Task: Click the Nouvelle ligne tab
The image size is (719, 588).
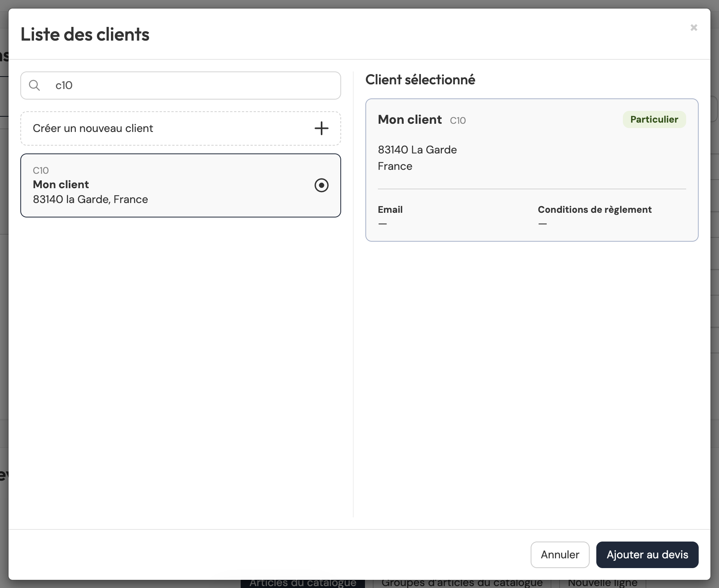Action: [x=602, y=583]
